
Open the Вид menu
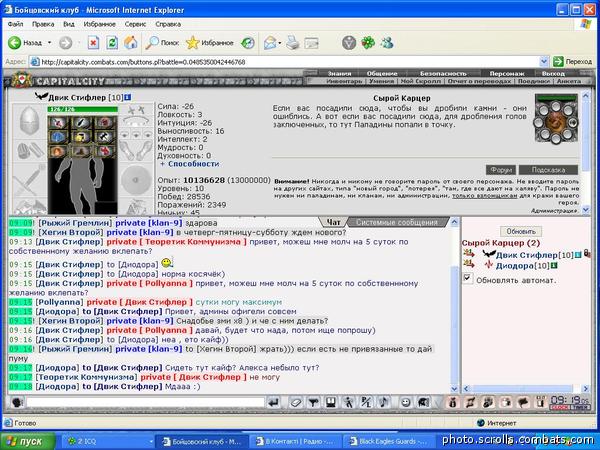tap(69, 24)
